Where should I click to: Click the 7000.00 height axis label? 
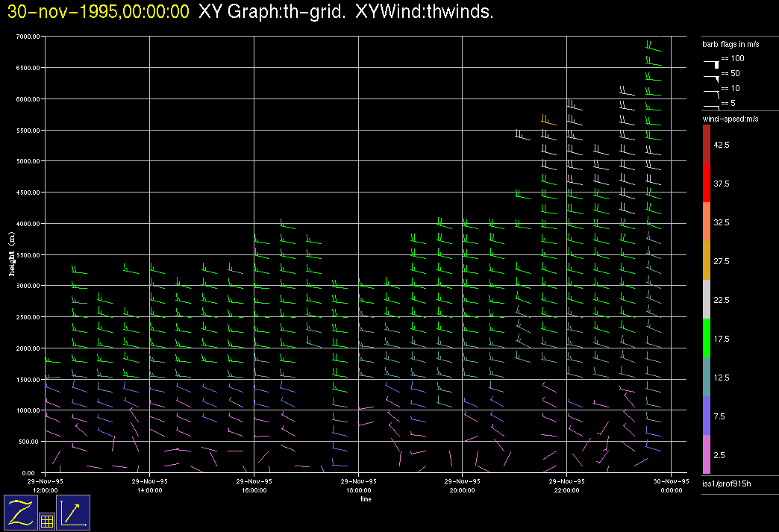tap(27, 37)
